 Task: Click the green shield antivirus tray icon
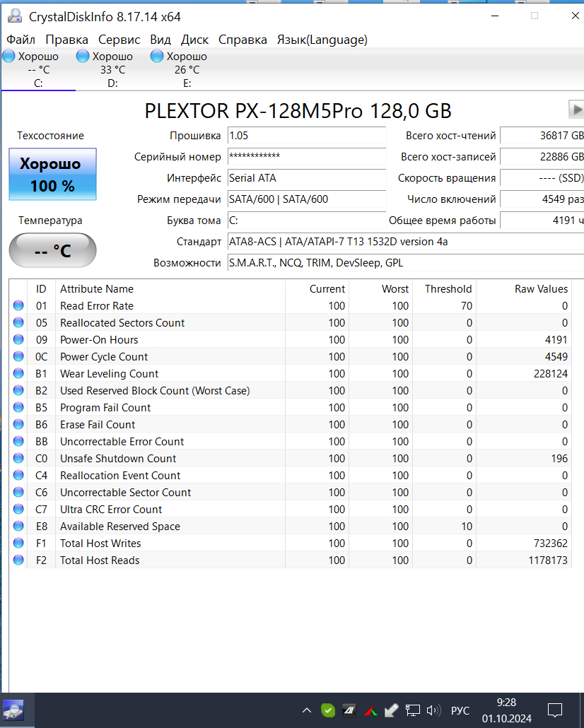point(328,710)
